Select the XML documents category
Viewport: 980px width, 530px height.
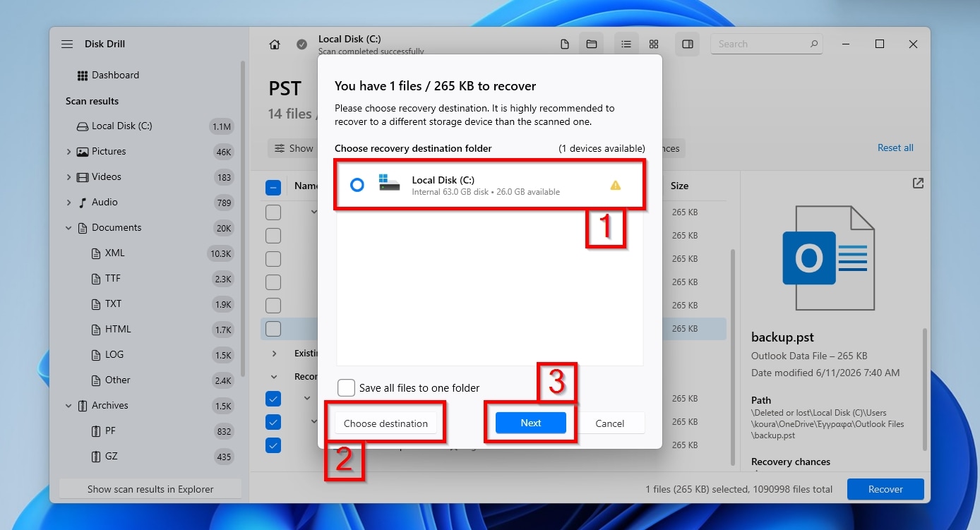tap(114, 253)
